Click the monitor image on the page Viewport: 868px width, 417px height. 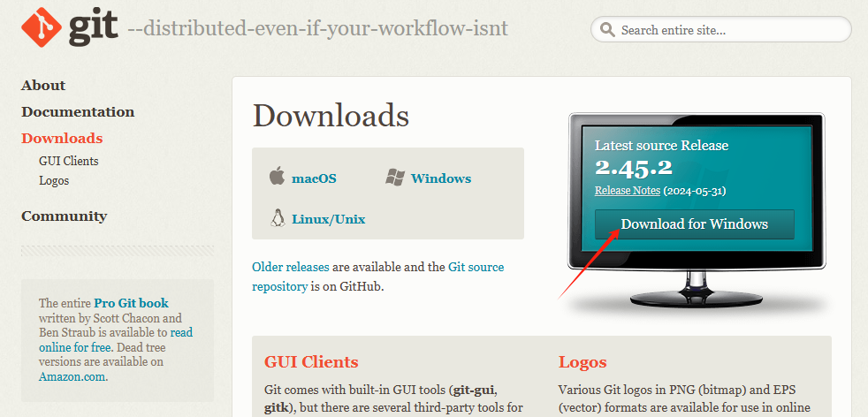697,210
